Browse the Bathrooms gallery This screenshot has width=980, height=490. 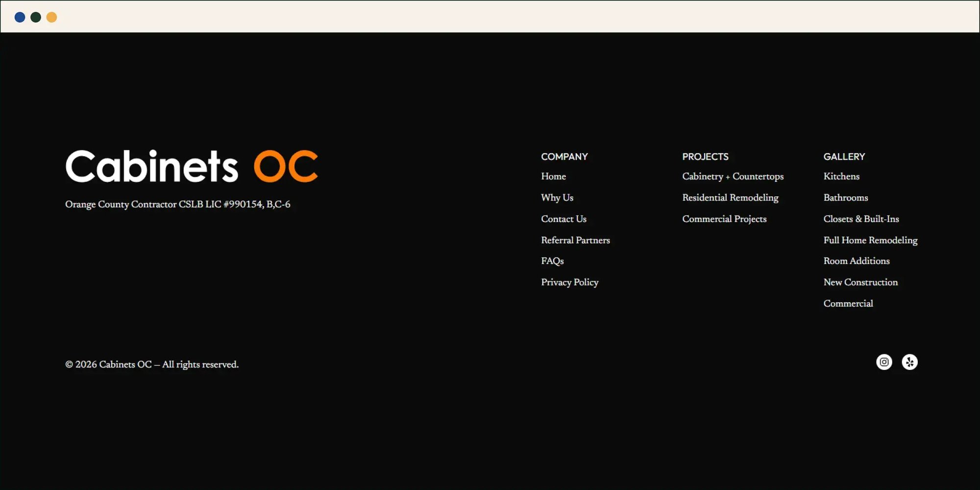tap(845, 197)
